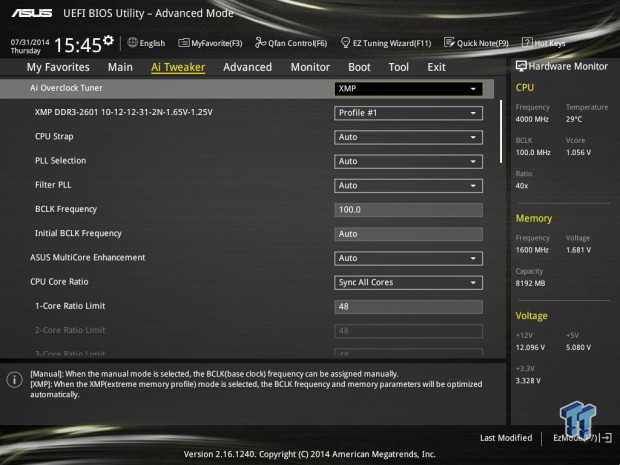The width and height of the screenshot is (620, 465).
Task: Click the PLL Selection label
Action: (x=60, y=161)
